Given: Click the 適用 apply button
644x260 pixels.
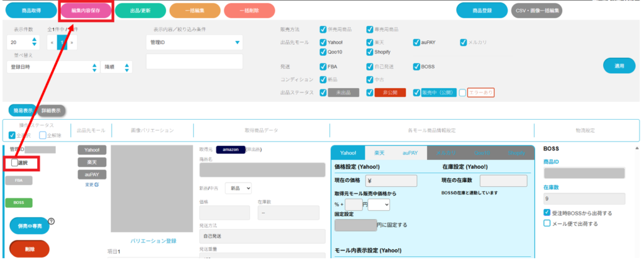Looking at the screenshot, I should [618, 65].
